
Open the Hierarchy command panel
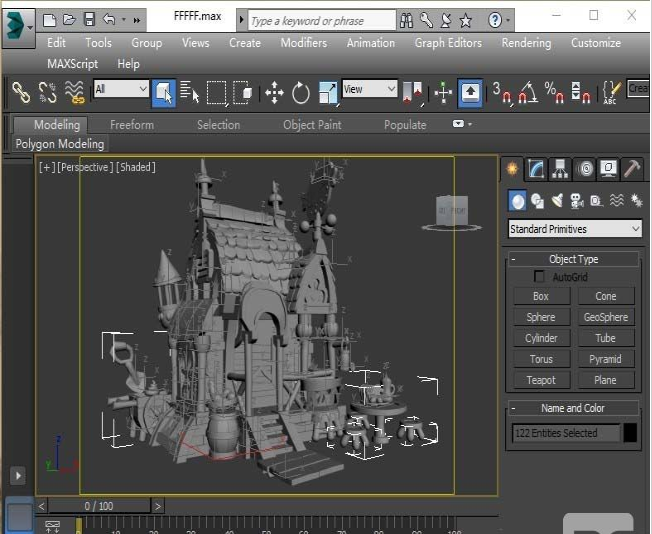click(x=560, y=169)
